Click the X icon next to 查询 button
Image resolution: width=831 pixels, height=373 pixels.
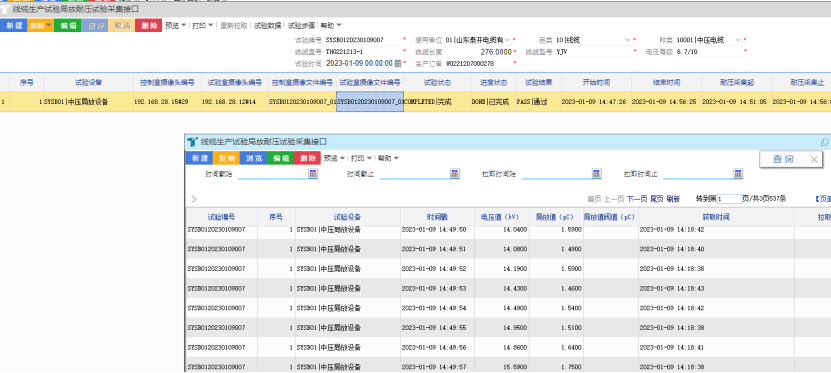(815, 159)
